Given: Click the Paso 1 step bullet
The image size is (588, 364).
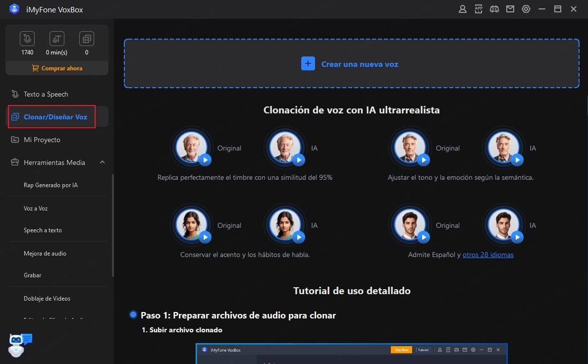Looking at the screenshot, I should (133, 314).
